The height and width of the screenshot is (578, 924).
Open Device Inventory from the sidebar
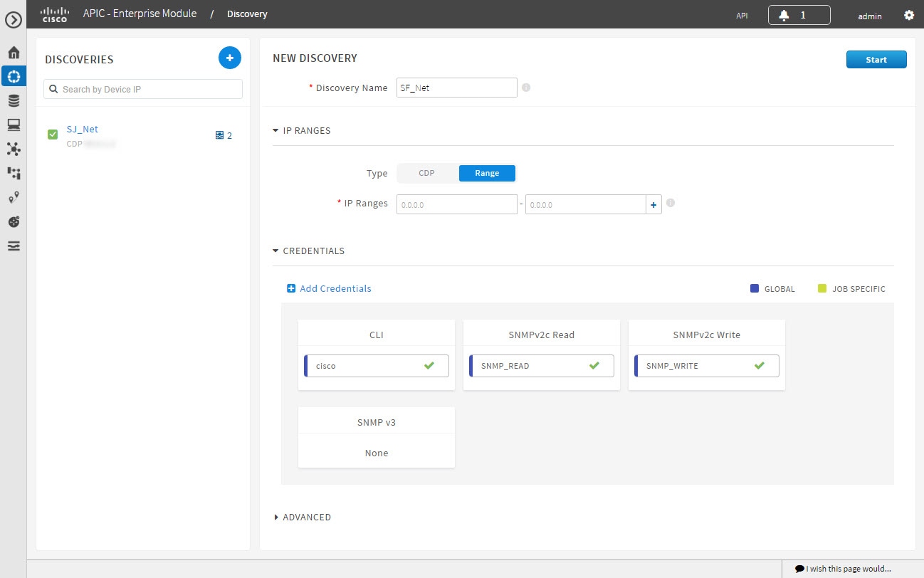tap(14, 100)
